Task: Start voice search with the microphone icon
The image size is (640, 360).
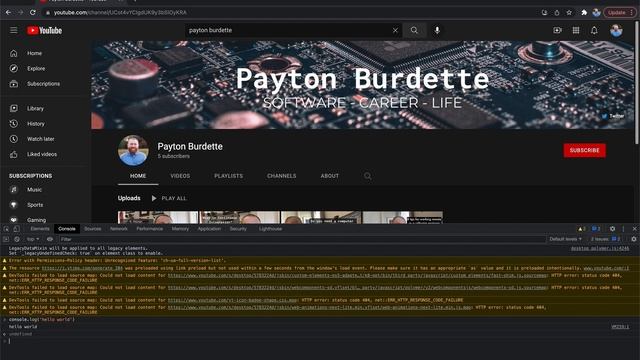Action: 437,30
